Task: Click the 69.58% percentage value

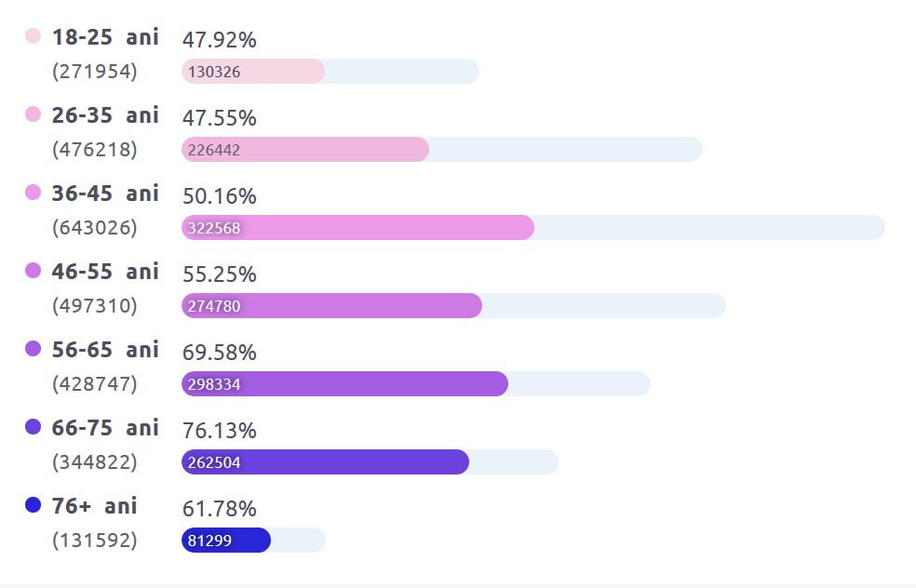Action: pyautogui.click(x=219, y=353)
